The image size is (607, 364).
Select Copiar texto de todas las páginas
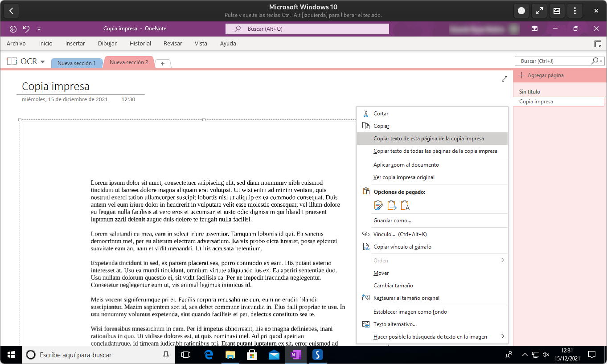tap(432, 151)
